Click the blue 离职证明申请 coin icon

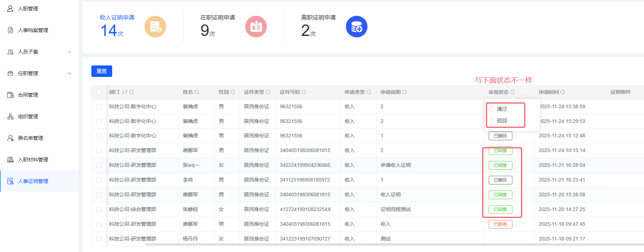coord(357,27)
